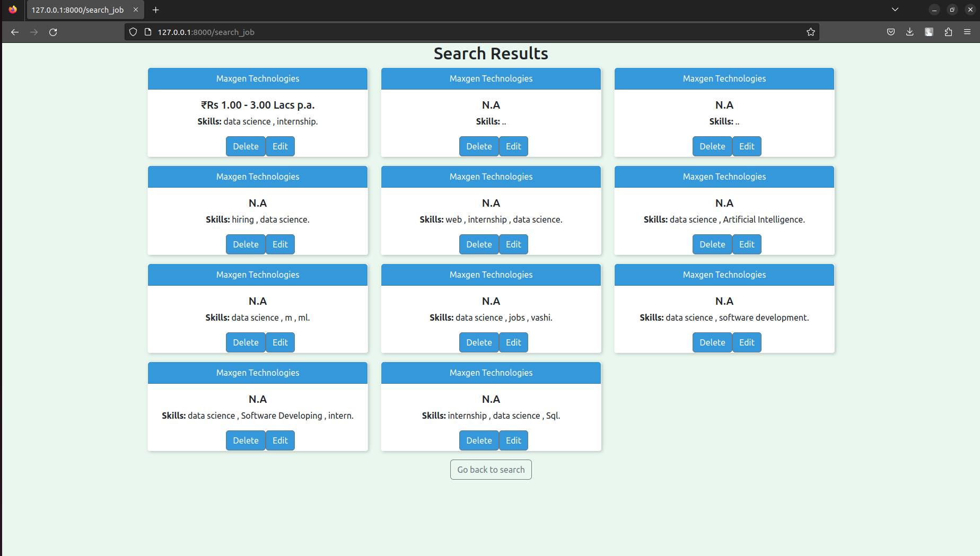
Task: Reload the page with the refresh icon
Action: click(x=53, y=32)
